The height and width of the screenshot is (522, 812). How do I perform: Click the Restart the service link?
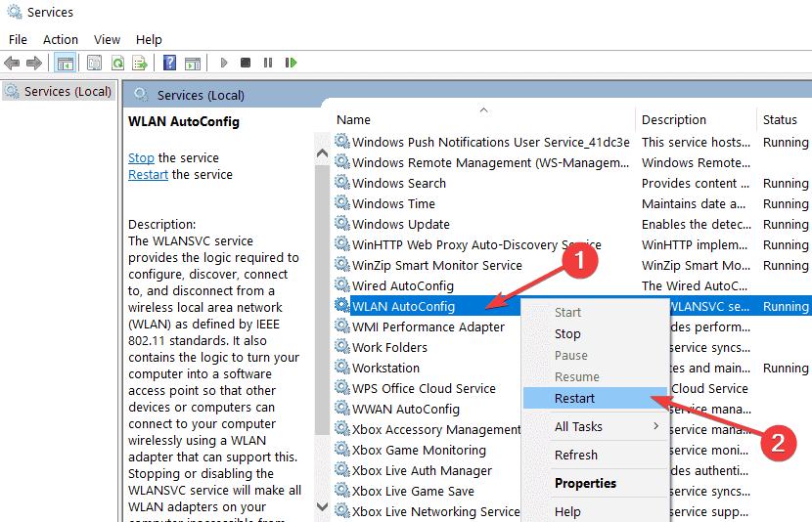tap(148, 175)
